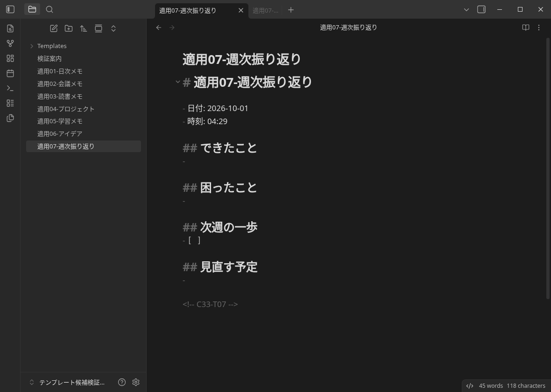Click the できたこと heading
The height and width of the screenshot is (392, 551).
[x=220, y=148]
